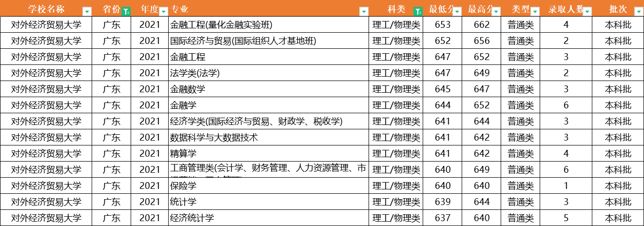
Task: Select the 批次 header cell
Action: coord(618,9)
